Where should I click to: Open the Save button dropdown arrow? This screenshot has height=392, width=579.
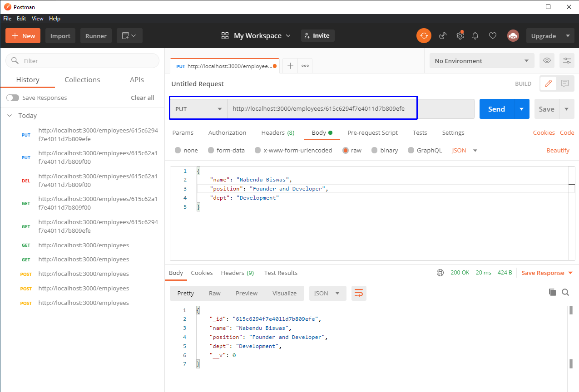[566, 109]
